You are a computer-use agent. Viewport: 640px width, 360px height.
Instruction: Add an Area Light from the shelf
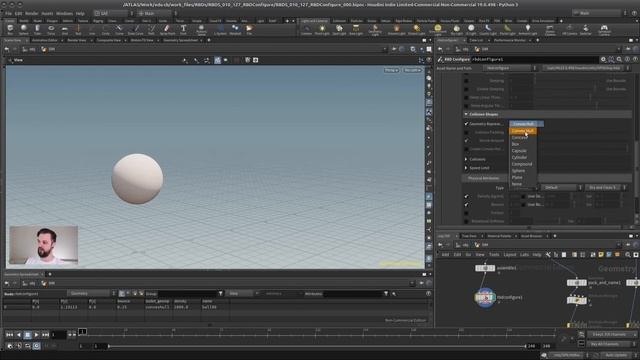coord(356,29)
